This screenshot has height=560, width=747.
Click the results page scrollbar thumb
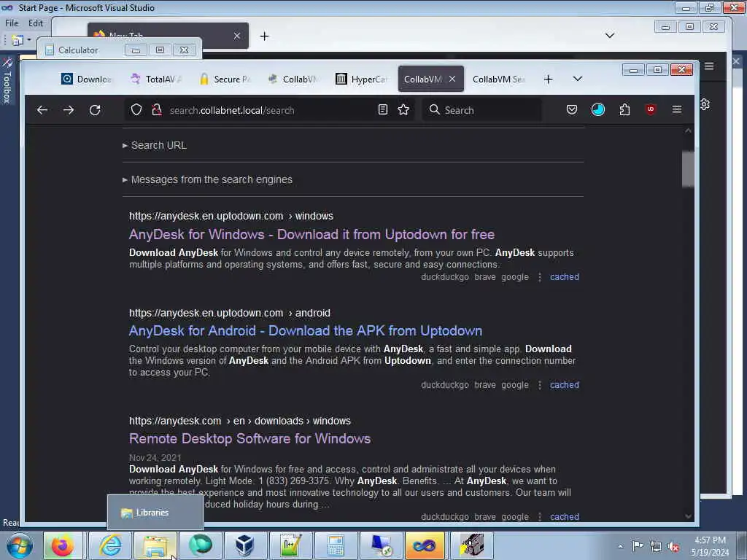(x=688, y=168)
